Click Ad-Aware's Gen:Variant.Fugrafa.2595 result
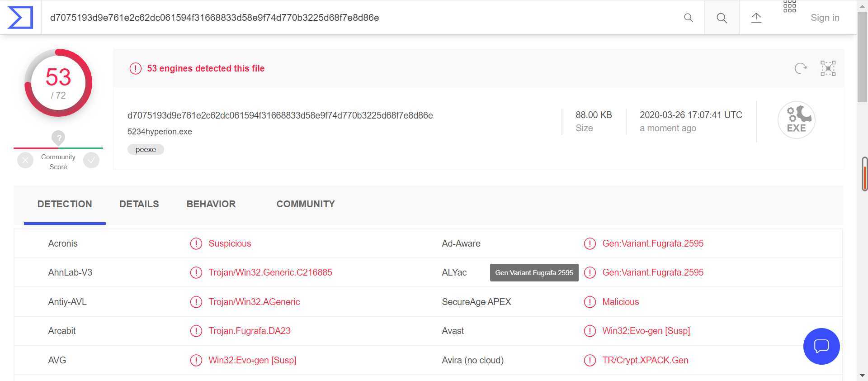The height and width of the screenshot is (381, 868). [x=653, y=243]
